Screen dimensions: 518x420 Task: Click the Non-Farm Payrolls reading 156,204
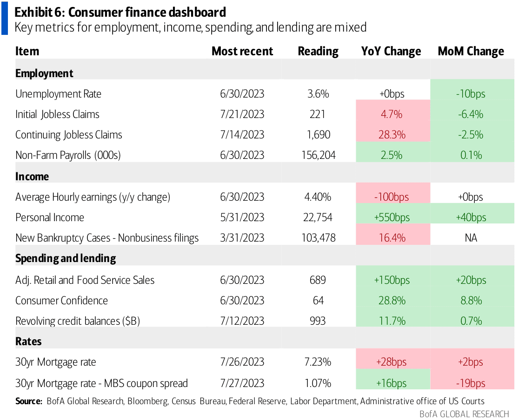[x=318, y=155]
